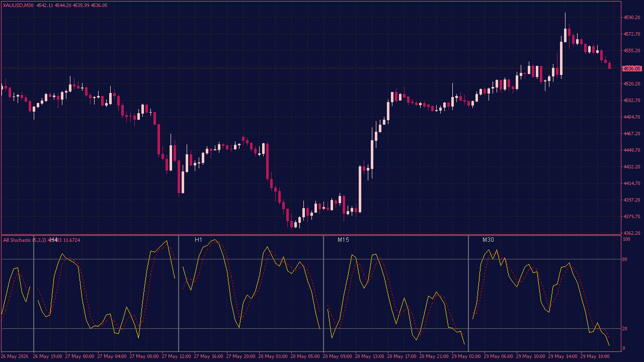Click the 4572.70 price axis label
This screenshot has height=362, width=644.
[632, 34]
